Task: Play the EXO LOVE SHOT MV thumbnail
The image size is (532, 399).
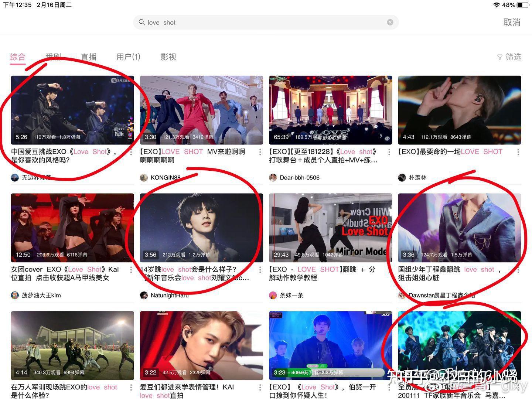Action: (x=201, y=110)
